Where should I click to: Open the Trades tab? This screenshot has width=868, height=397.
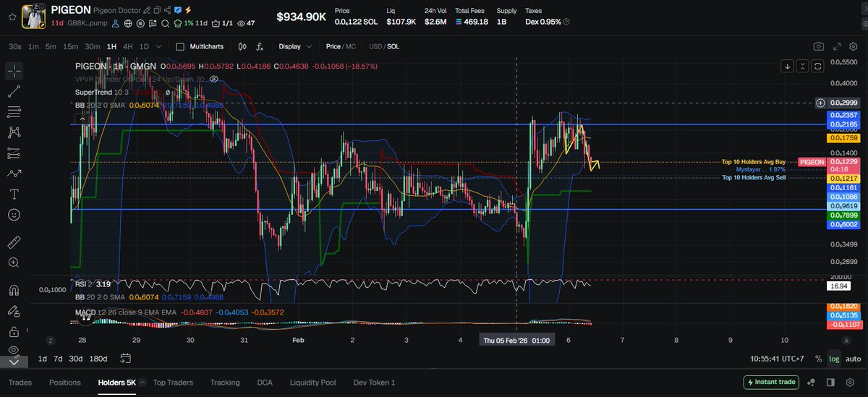pyautogui.click(x=20, y=383)
